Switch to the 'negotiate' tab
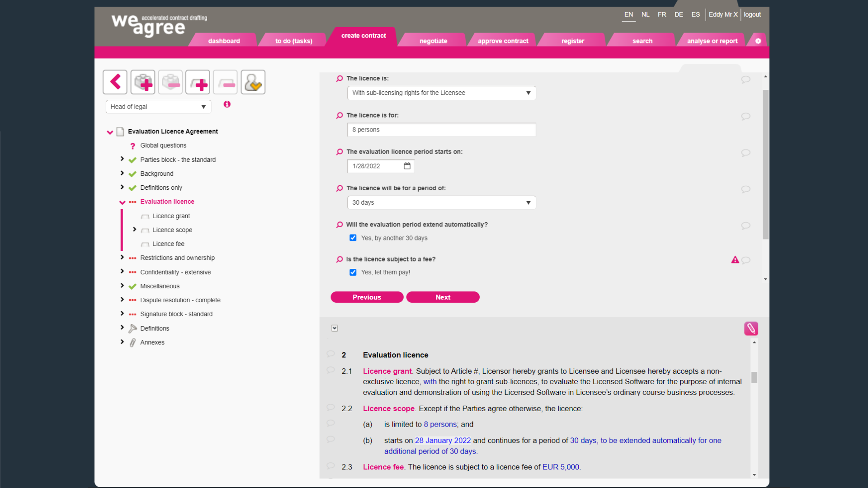The width and height of the screenshot is (868, 488). point(433,40)
